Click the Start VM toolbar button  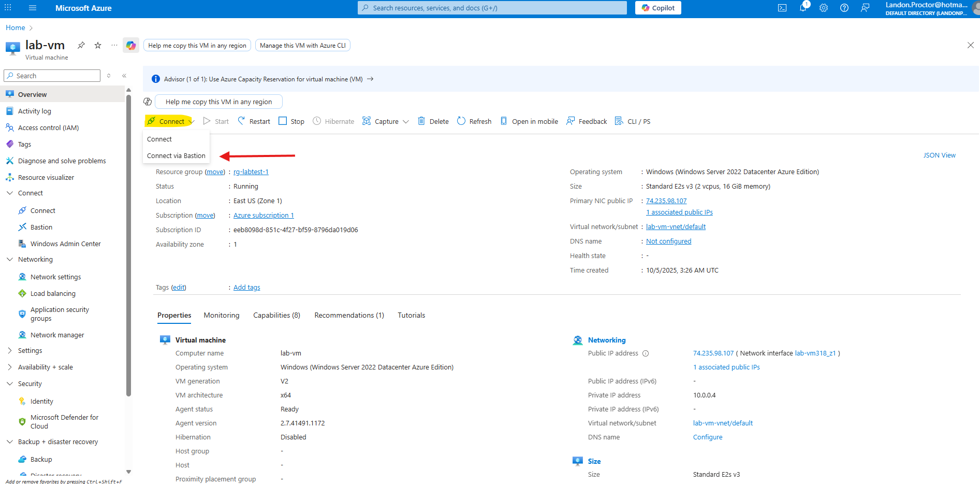click(216, 121)
